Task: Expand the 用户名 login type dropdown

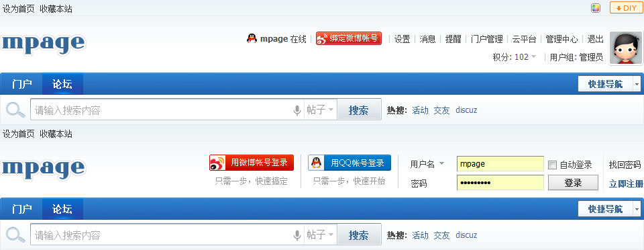Action: click(427, 164)
